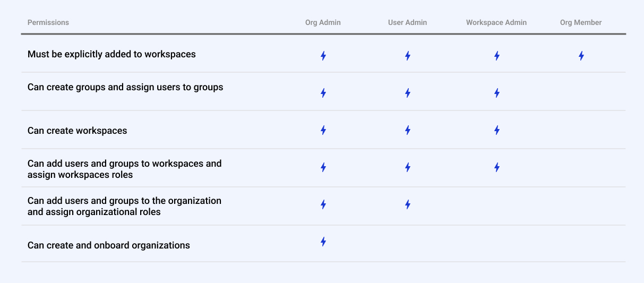Click Org Admin bolt for 'Can create workspaces'
This screenshot has width=644, height=283.
[x=323, y=130]
